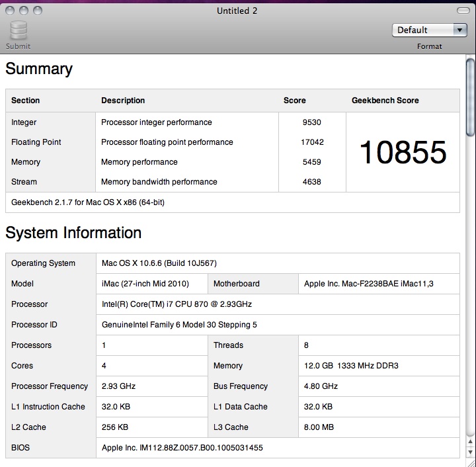Click the window close button
Screen dimensions: 476x467
tap(10, 11)
